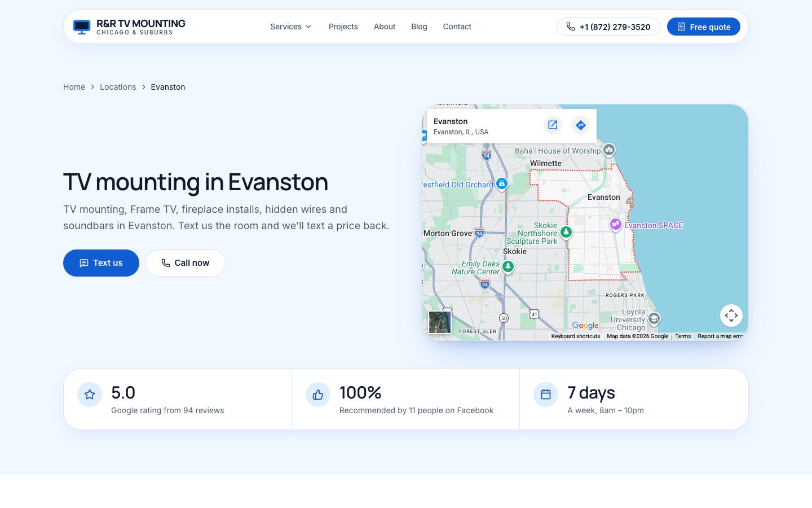Go to the Projects page
This screenshot has height=508, width=812.
[x=343, y=27]
